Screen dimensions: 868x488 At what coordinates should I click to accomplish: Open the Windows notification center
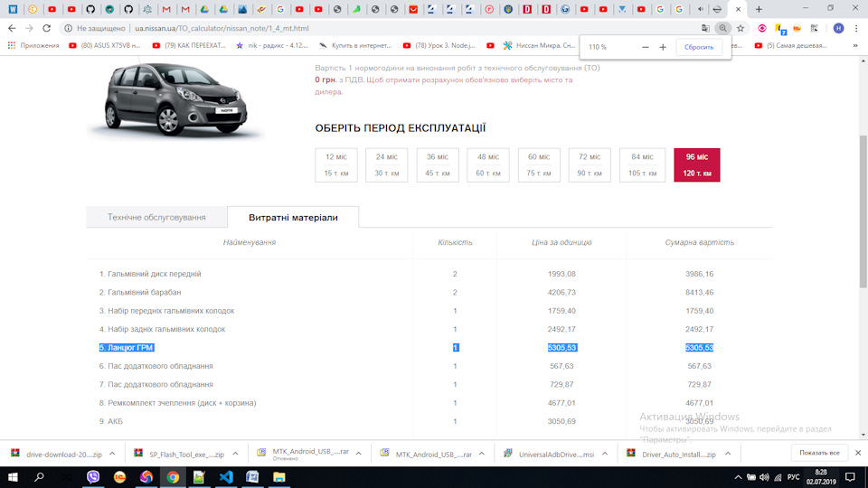pos(851,477)
